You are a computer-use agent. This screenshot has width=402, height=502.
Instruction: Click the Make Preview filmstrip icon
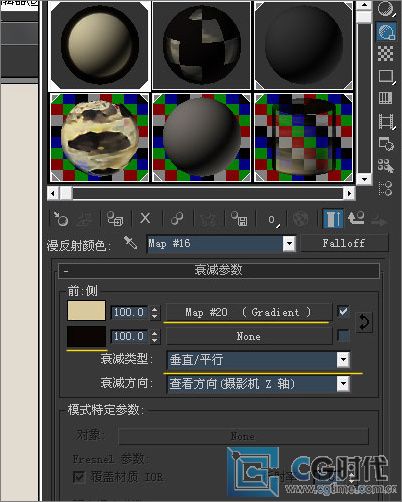click(386, 121)
